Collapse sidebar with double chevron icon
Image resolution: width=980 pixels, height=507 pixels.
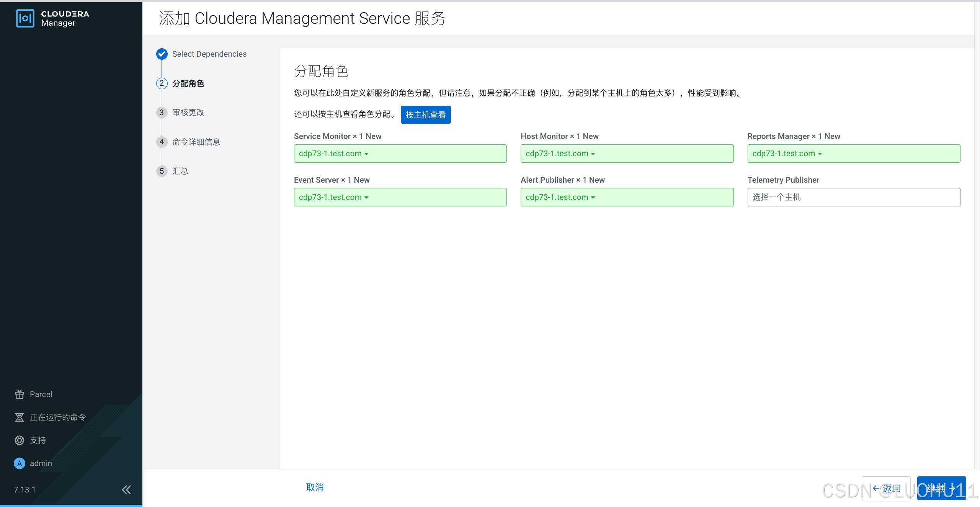126,490
